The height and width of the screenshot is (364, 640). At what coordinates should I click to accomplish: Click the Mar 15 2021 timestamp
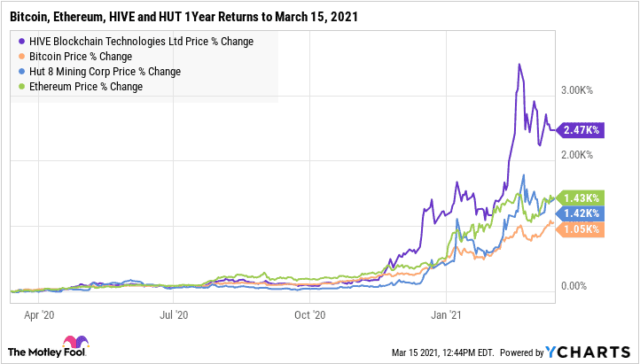443,352
